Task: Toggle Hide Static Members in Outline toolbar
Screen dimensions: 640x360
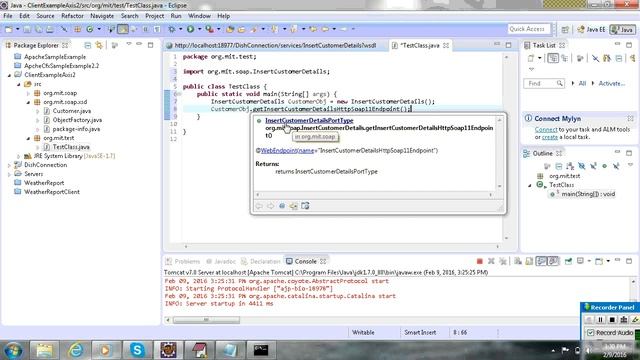Action: pyautogui.click(x=593, y=166)
